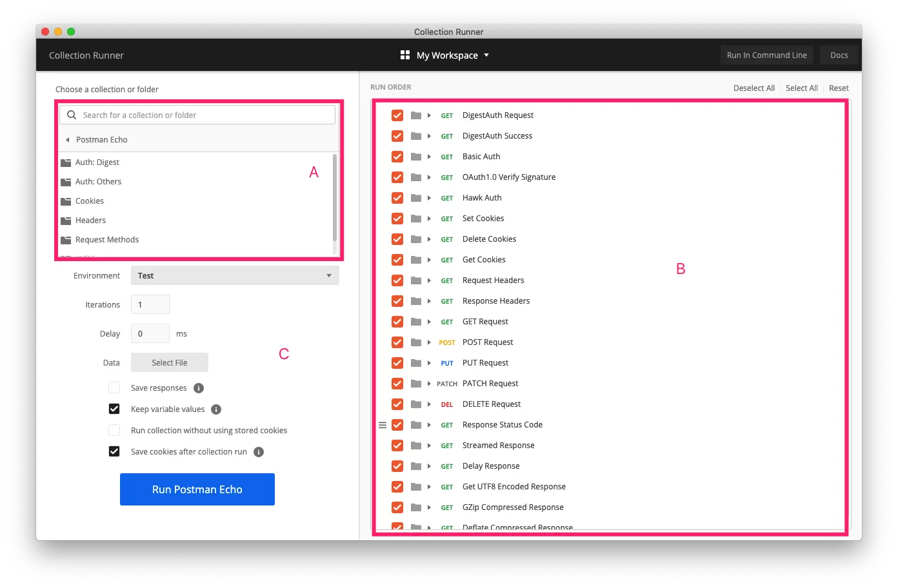Deselect the PATCH Request checkbox
898x588 pixels.
point(397,384)
